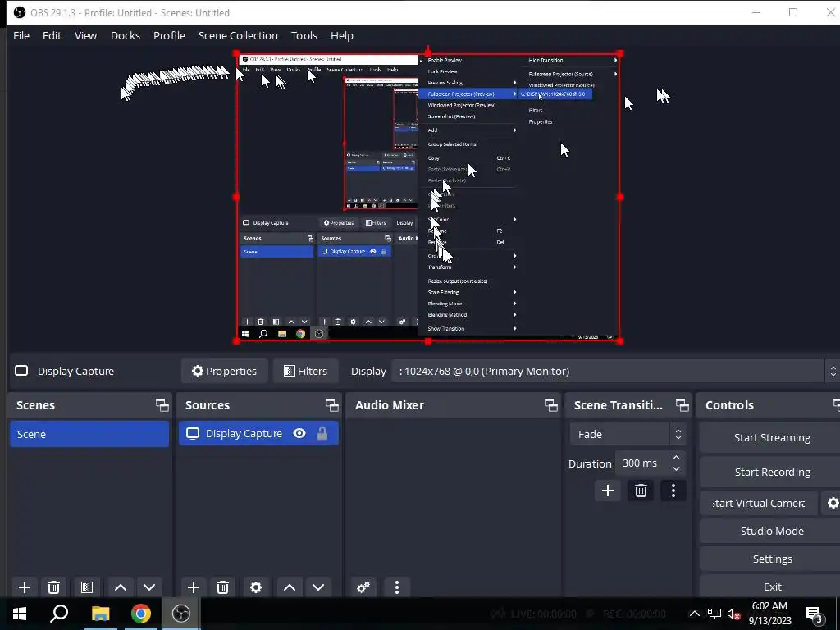Remove selected scene using the trash icon
This screenshot has height=630, width=840.
53,587
